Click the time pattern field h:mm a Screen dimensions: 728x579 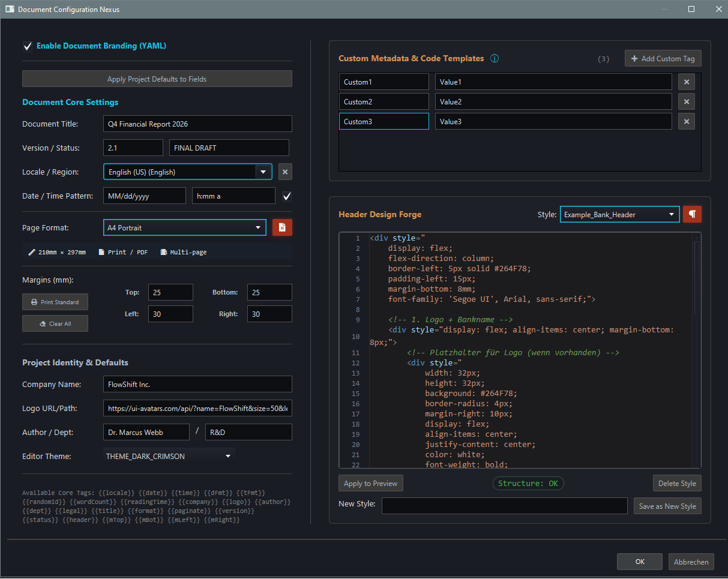click(x=233, y=196)
